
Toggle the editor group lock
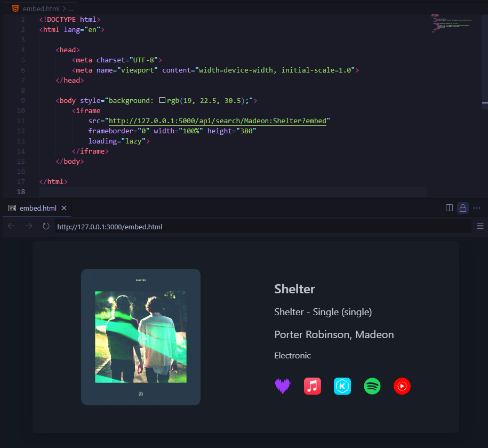463,208
